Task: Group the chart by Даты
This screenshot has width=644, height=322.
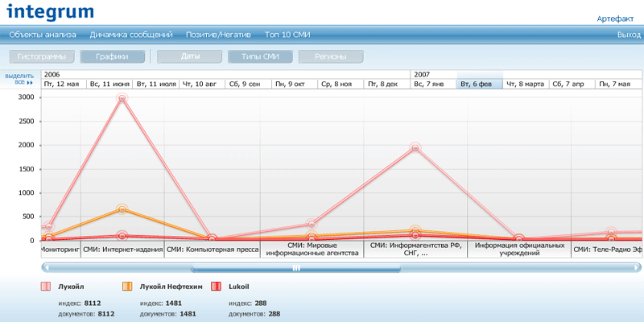Action: coord(190,56)
